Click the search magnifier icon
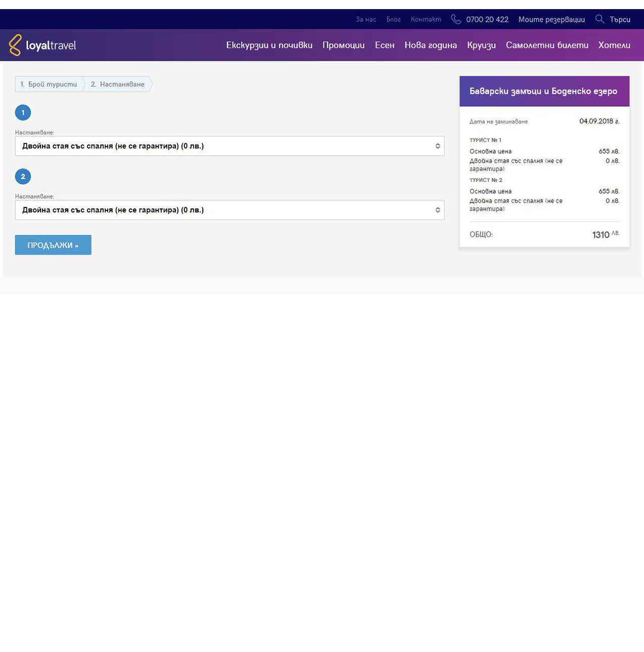This screenshot has height=652, width=644. coord(600,19)
